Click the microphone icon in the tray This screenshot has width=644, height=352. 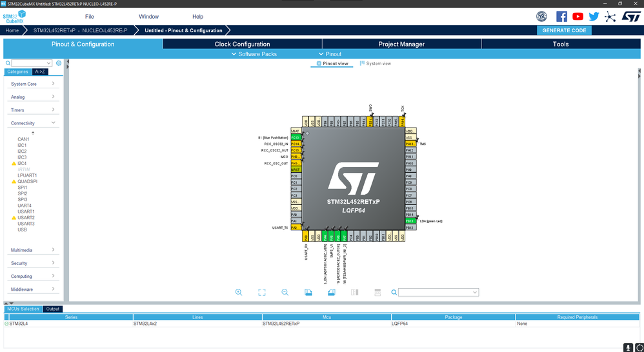click(628, 347)
